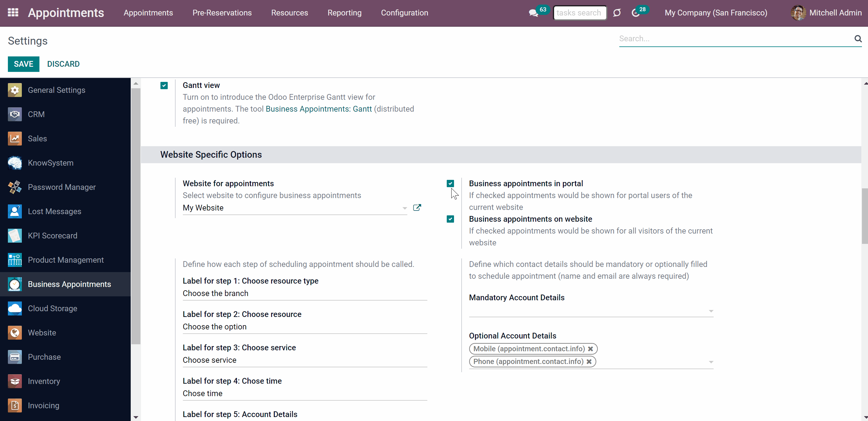868x421 pixels.
Task: Open the Mitchell Admin user menu
Action: [826, 13]
